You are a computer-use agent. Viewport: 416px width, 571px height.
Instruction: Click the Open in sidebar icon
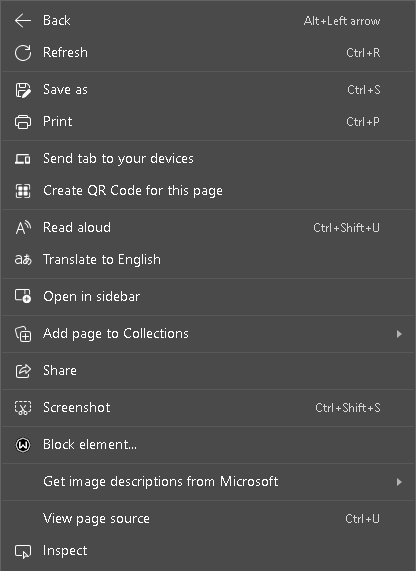(23, 296)
